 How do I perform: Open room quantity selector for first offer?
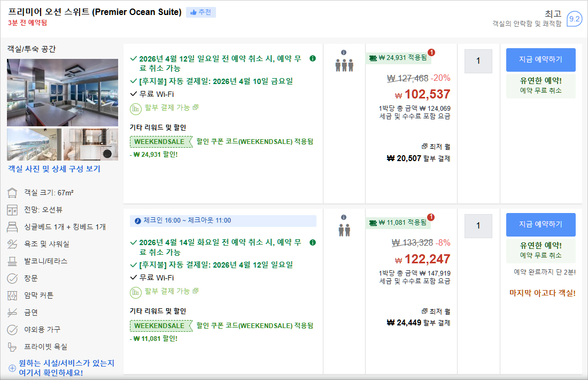[478, 61]
